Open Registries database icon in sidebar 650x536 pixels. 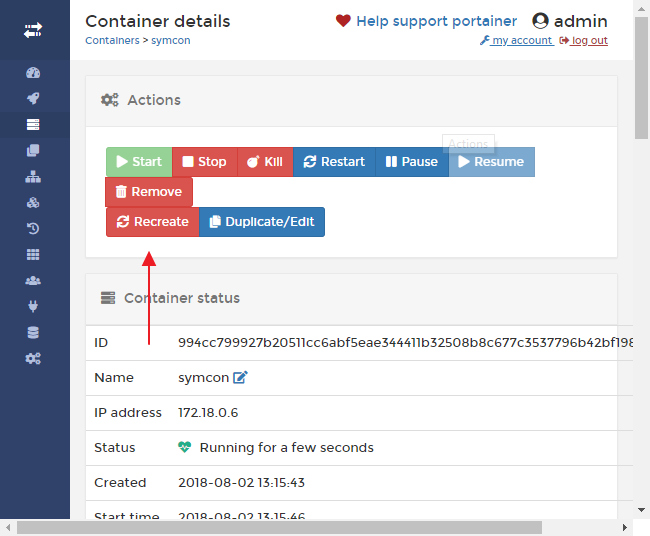coord(33,332)
